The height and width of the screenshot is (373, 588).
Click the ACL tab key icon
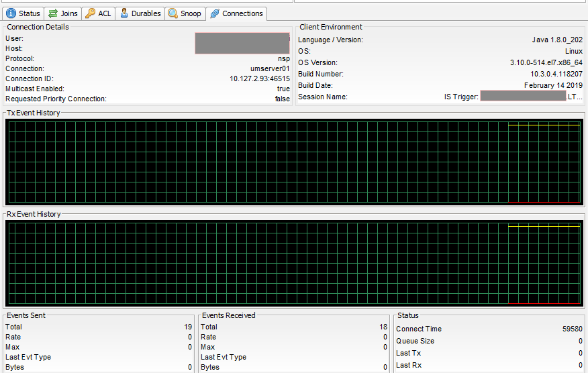coord(90,13)
